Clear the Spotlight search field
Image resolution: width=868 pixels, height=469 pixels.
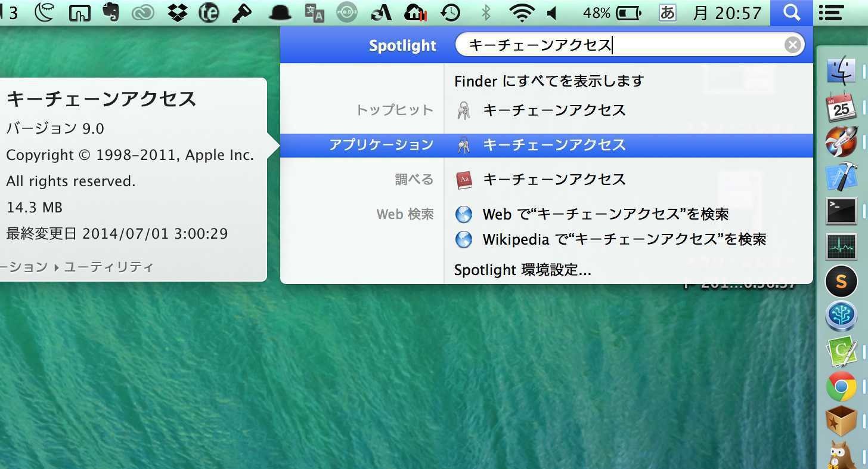pos(792,45)
